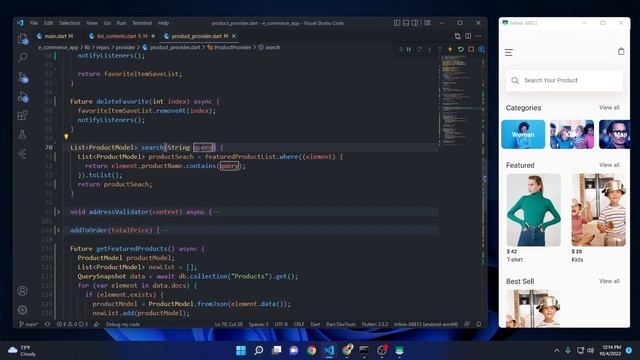
Task: Open the Selection menu
Action: click(69, 23)
